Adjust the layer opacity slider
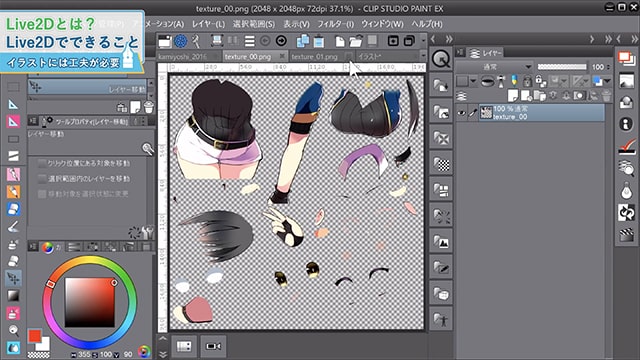Image resolution: width=640 pixels, height=360 pixels. [562, 67]
